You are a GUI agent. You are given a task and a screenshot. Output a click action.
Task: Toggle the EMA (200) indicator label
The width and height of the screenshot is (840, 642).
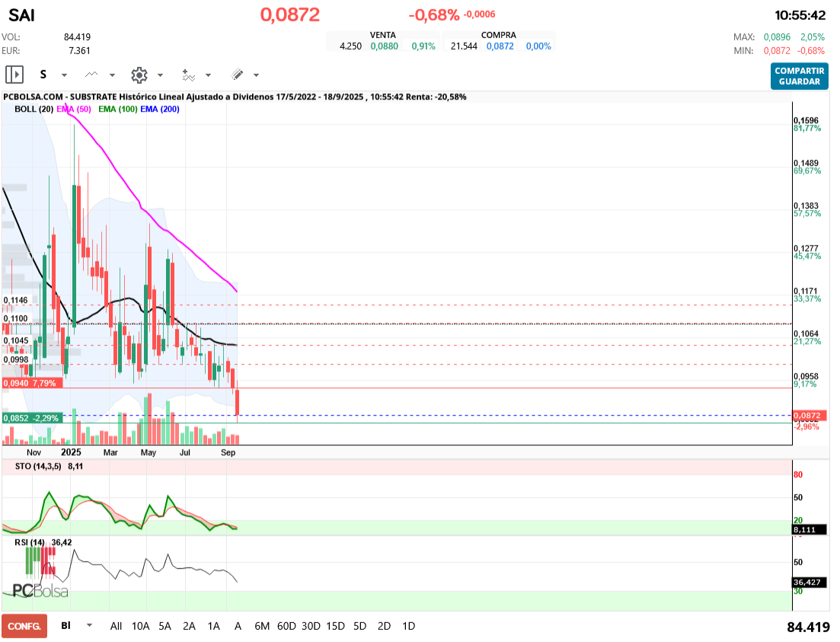click(160, 110)
